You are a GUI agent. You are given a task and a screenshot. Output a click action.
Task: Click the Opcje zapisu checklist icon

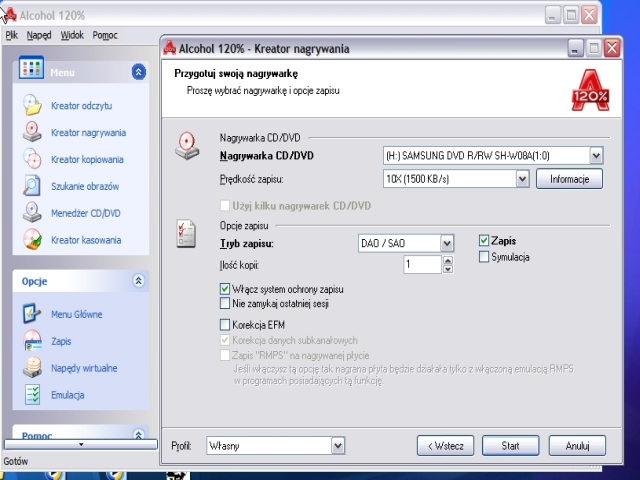point(186,233)
